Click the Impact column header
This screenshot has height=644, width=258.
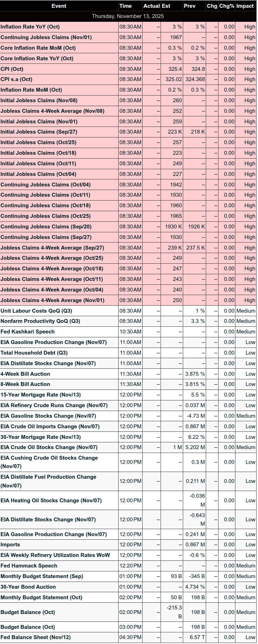245,6
